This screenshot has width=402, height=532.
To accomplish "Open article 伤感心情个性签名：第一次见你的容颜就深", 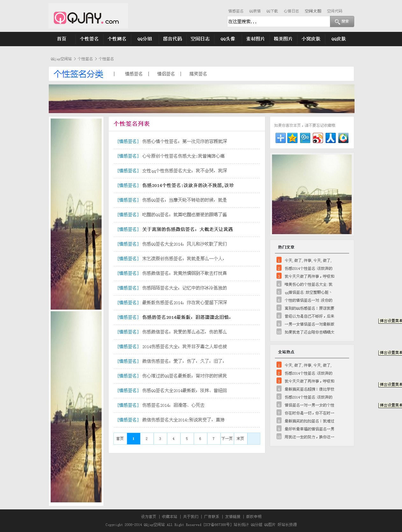I will click(185, 141).
